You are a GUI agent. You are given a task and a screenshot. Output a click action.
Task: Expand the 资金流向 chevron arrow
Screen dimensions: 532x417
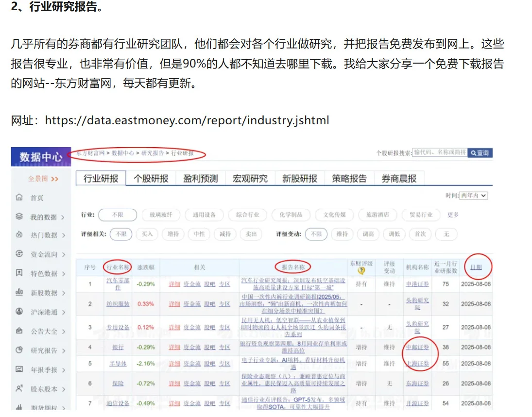coord(64,254)
